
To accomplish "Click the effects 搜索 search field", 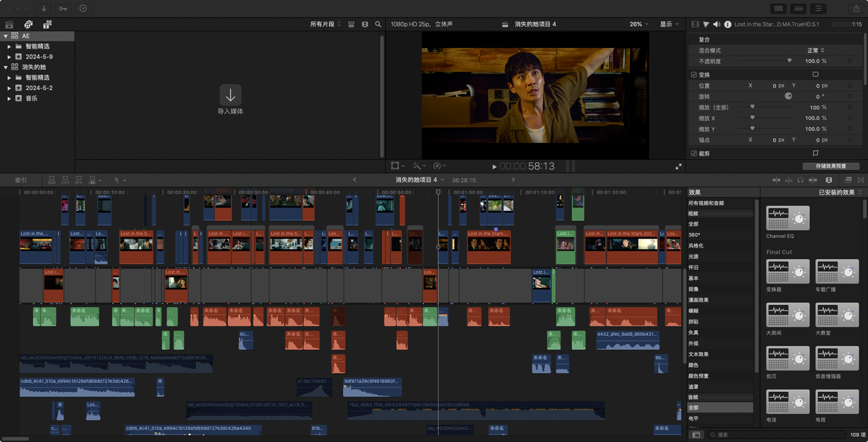I will pyautogui.click(x=776, y=435).
